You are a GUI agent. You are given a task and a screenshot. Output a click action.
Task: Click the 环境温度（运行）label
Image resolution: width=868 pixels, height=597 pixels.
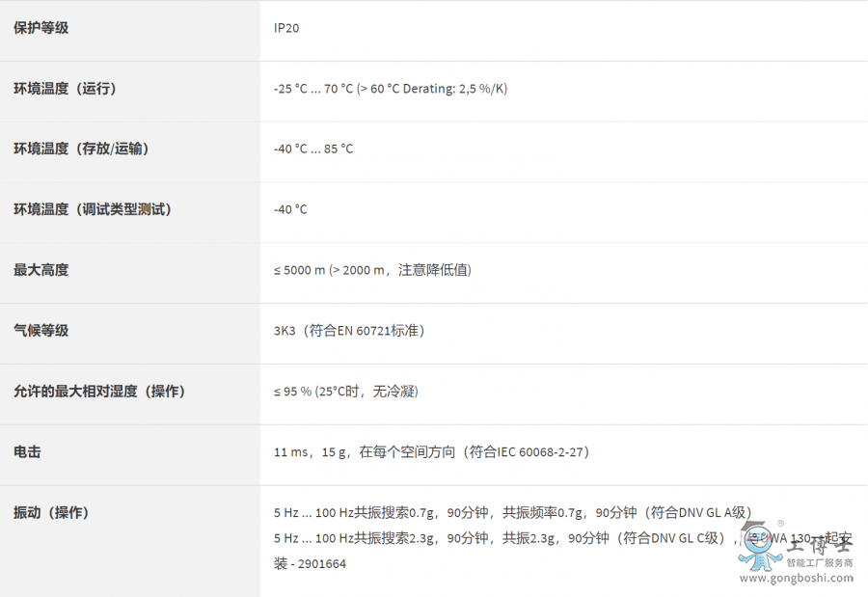click(65, 89)
